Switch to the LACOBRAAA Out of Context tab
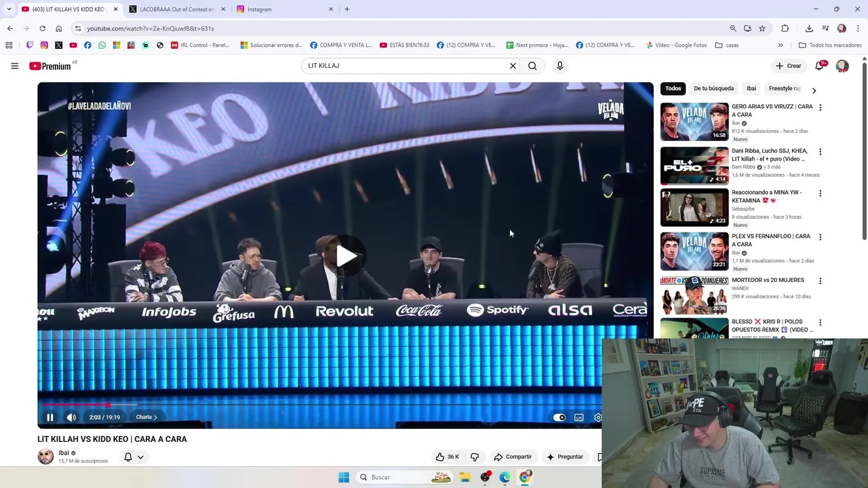This screenshot has width=868, height=488. [x=176, y=9]
